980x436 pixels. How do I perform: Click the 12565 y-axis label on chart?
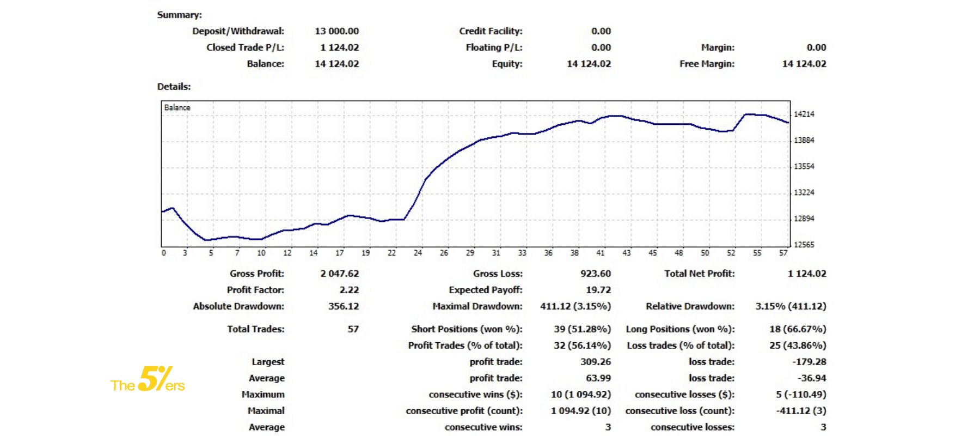pyautogui.click(x=804, y=245)
